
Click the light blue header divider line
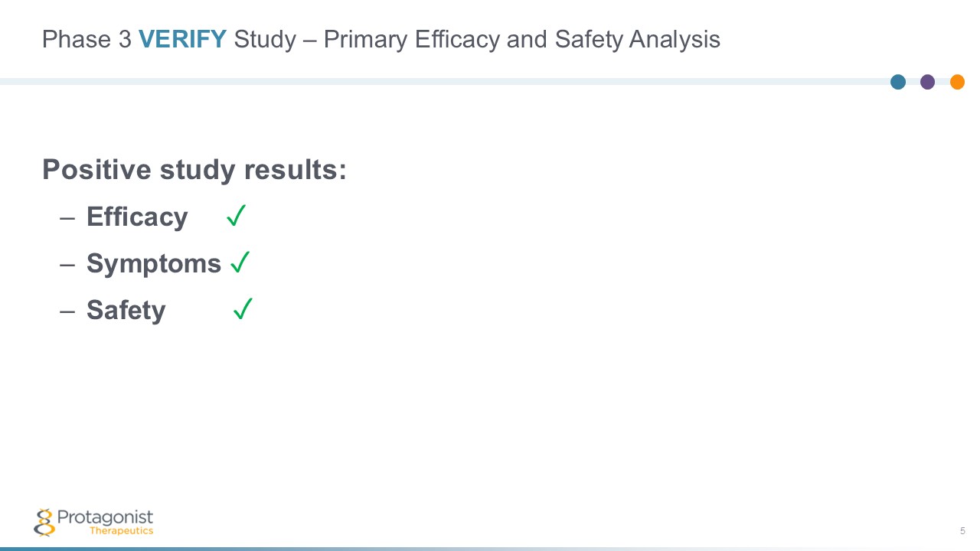(444, 81)
